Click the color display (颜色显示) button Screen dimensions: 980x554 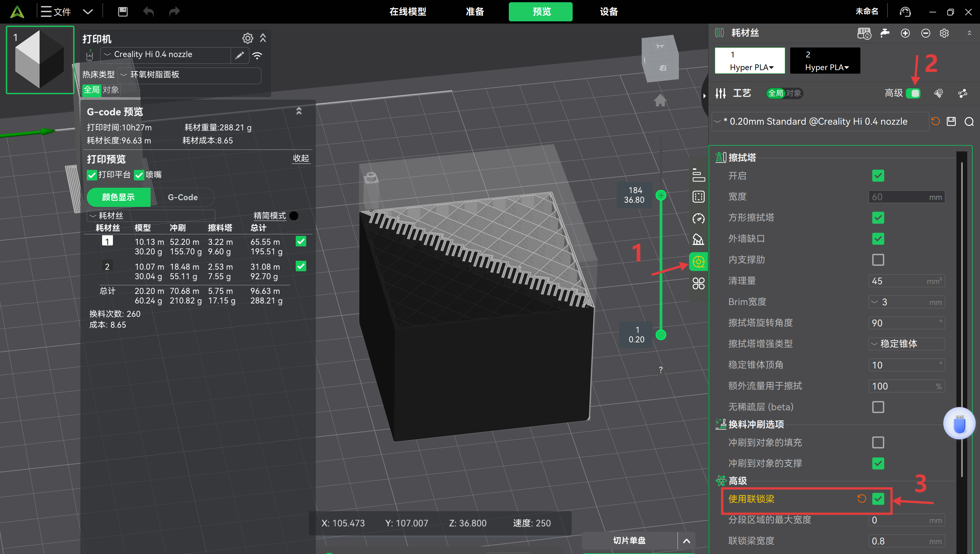click(x=118, y=197)
